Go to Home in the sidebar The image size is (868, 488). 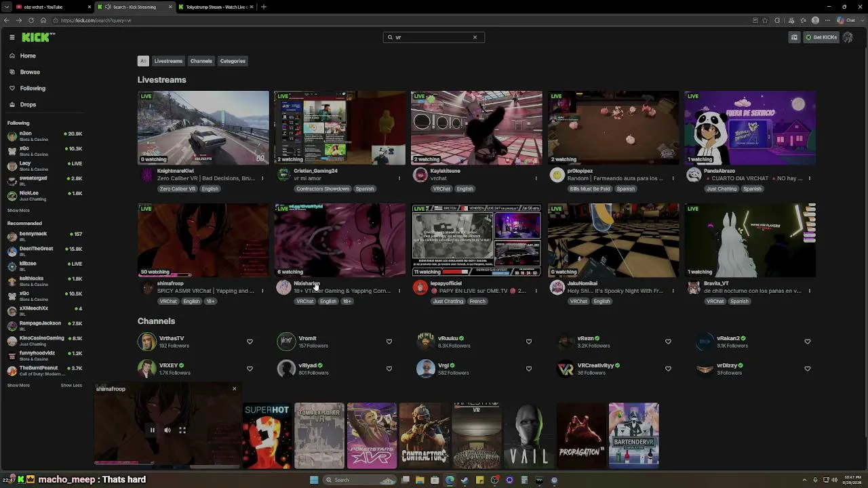coord(28,56)
